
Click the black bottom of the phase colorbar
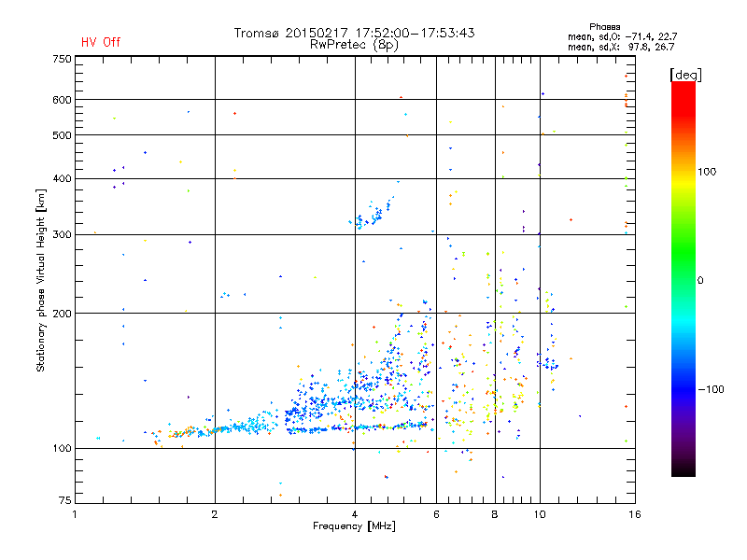click(684, 469)
